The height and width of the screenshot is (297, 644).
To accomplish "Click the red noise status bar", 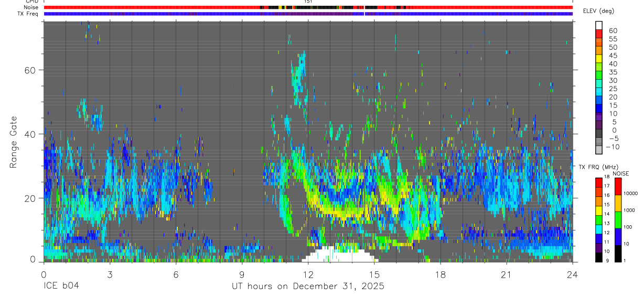I will (x=308, y=7).
